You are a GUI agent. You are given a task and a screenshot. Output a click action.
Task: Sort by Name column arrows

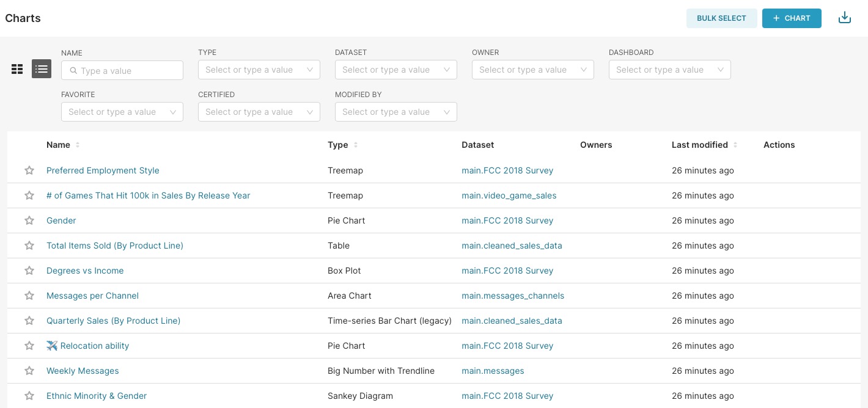point(78,145)
